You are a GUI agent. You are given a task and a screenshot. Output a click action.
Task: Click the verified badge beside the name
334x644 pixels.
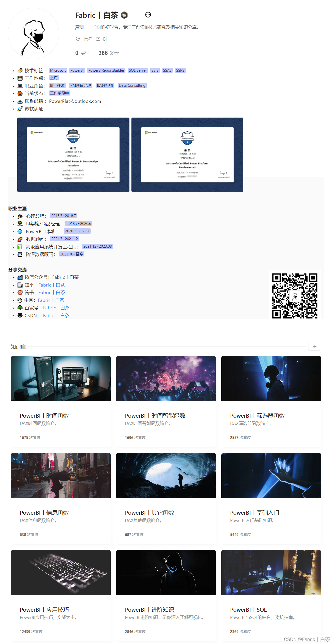tap(124, 15)
